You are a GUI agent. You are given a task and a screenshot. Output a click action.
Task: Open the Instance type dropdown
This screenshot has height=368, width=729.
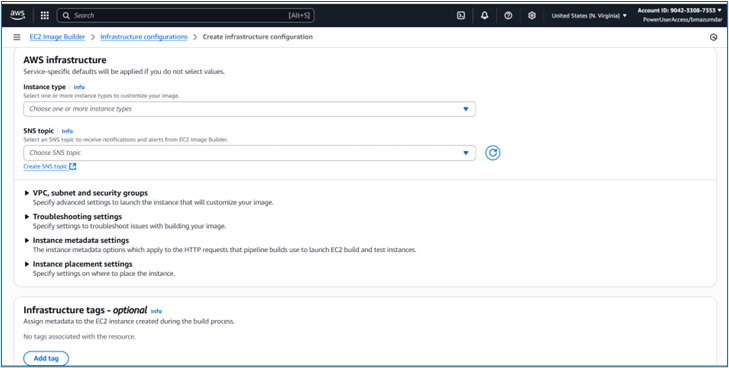tap(249, 109)
